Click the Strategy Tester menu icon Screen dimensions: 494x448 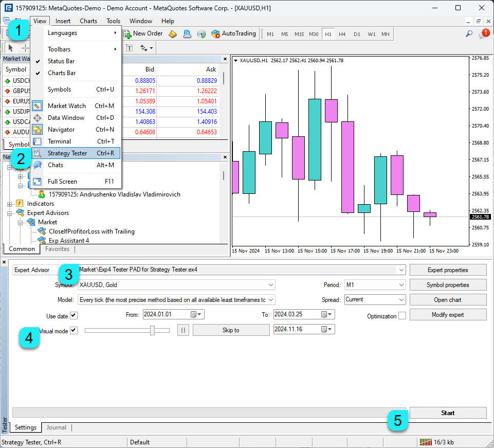click(38, 153)
